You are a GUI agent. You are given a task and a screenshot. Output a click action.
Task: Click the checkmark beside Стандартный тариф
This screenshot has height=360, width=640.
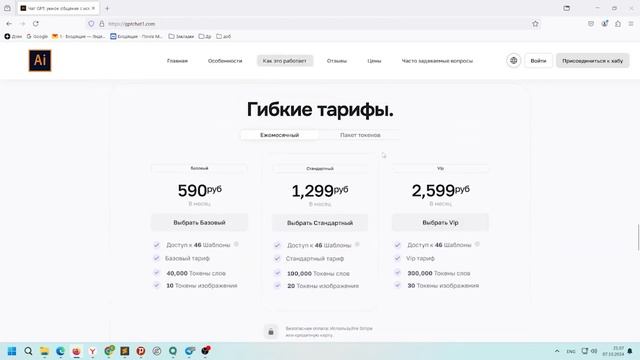coord(277,258)
